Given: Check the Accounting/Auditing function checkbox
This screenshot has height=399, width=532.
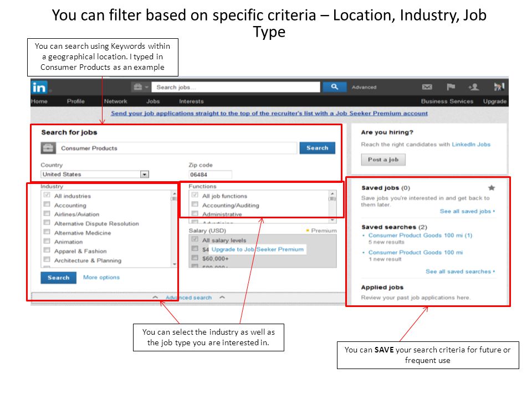Looking at the screenshot, I should pos(195,204).
